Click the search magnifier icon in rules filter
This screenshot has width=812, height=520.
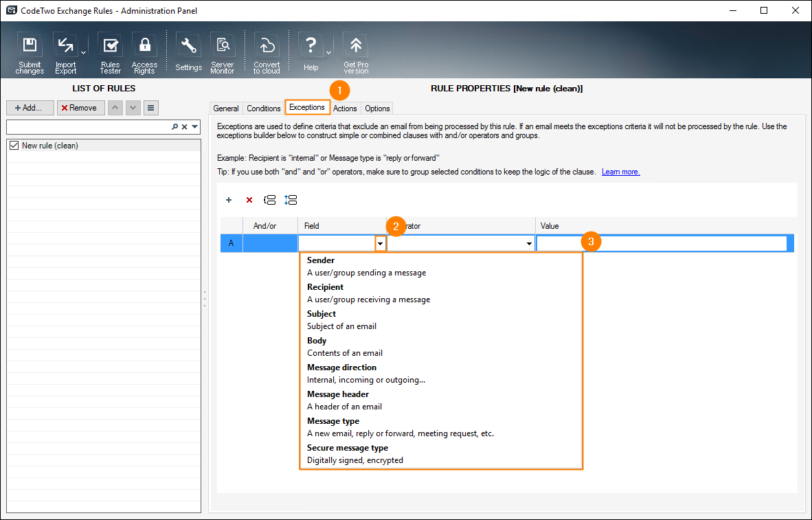[x=175, y=127]
